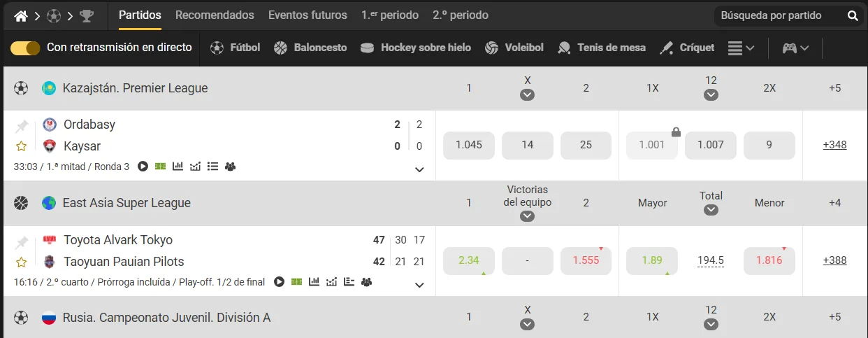Click Búsqueda por partido search field
Image resolution: width=868 pixels, height=338 pixels.
point(779,15)
